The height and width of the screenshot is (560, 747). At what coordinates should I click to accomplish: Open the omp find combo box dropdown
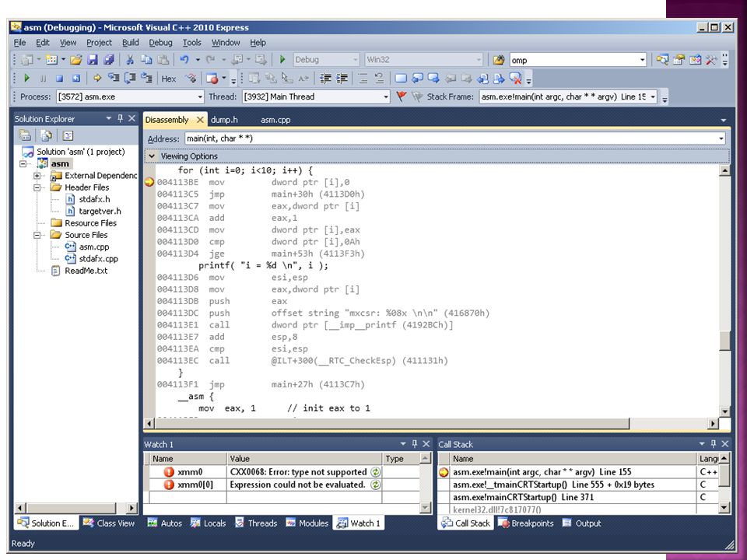coord(642,60)
